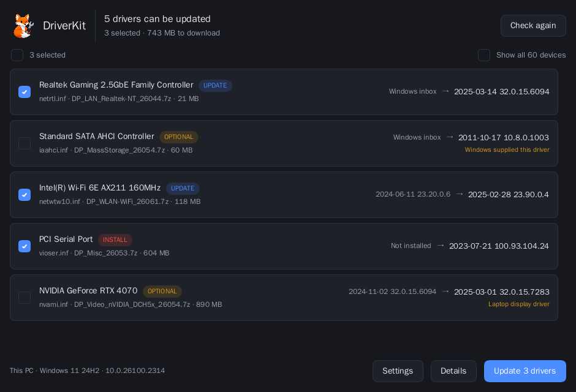Click the OPTIONAL badge on the NVIDIA row
Viewport: 576px width, 392px height.
[162, 291]
